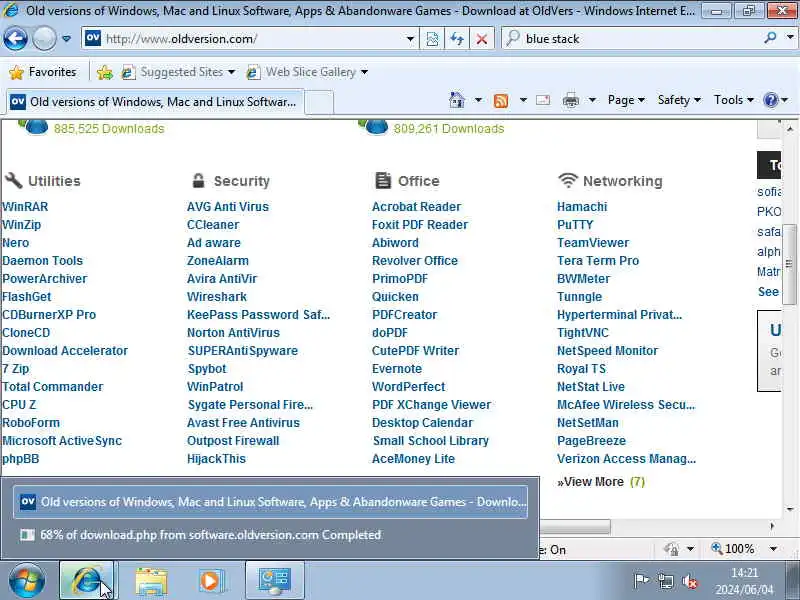
Task: Open the WinRAR link
Action: 25,207
